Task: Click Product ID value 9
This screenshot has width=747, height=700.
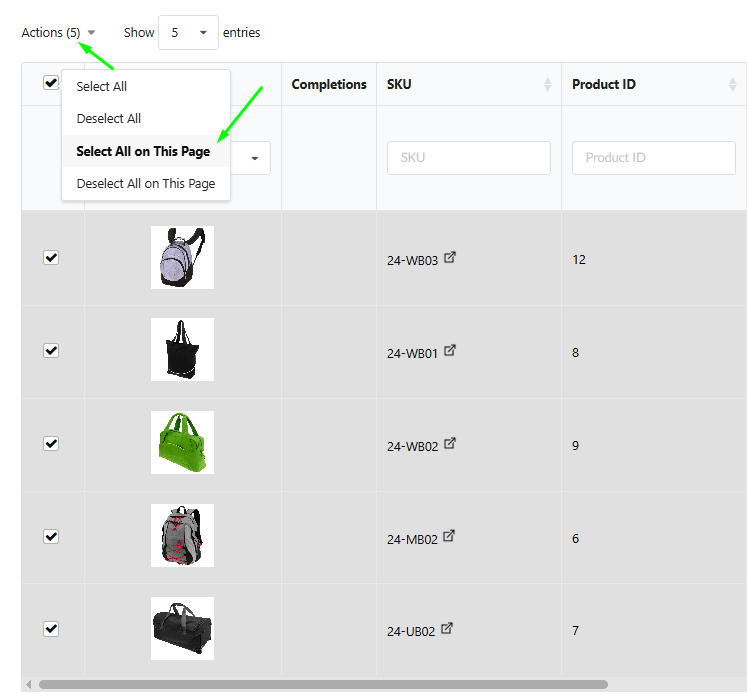Action: [x=575, y=446]
